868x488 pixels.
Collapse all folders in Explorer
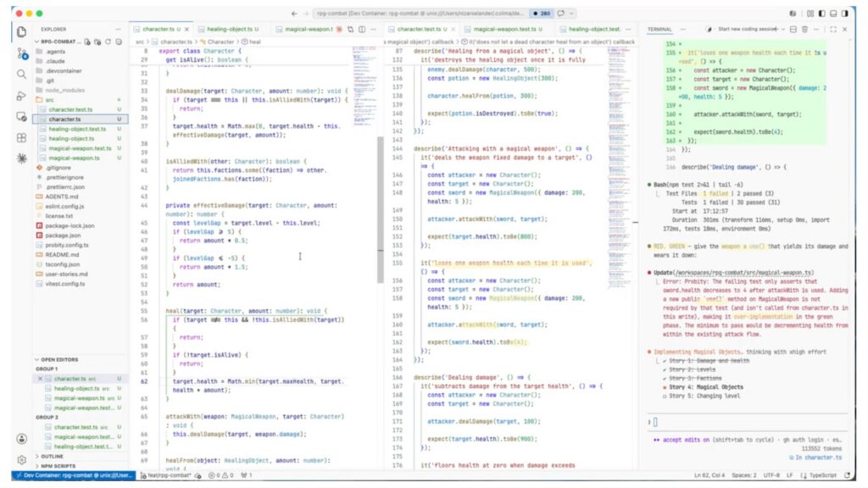[119, 42]
